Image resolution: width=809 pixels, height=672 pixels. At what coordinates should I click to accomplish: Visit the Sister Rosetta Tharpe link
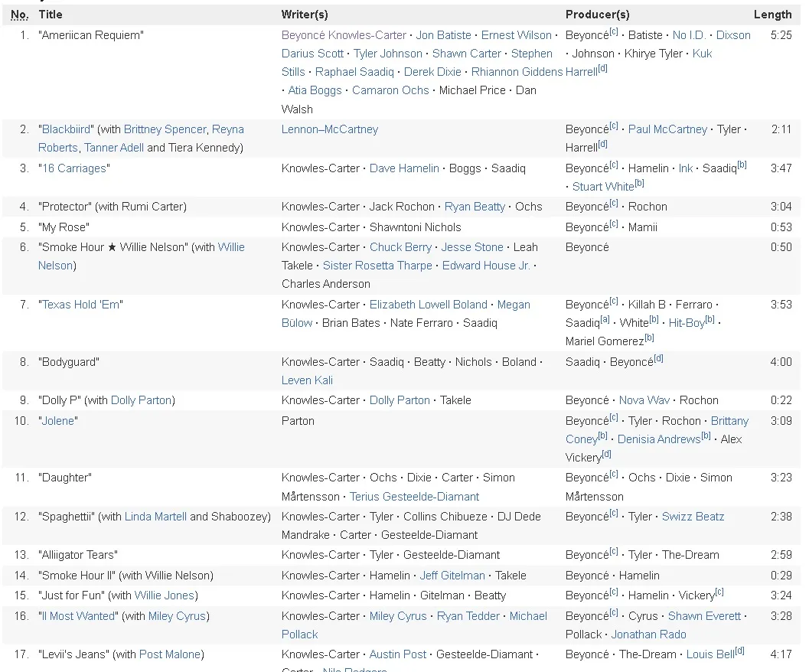coord(378,265)
